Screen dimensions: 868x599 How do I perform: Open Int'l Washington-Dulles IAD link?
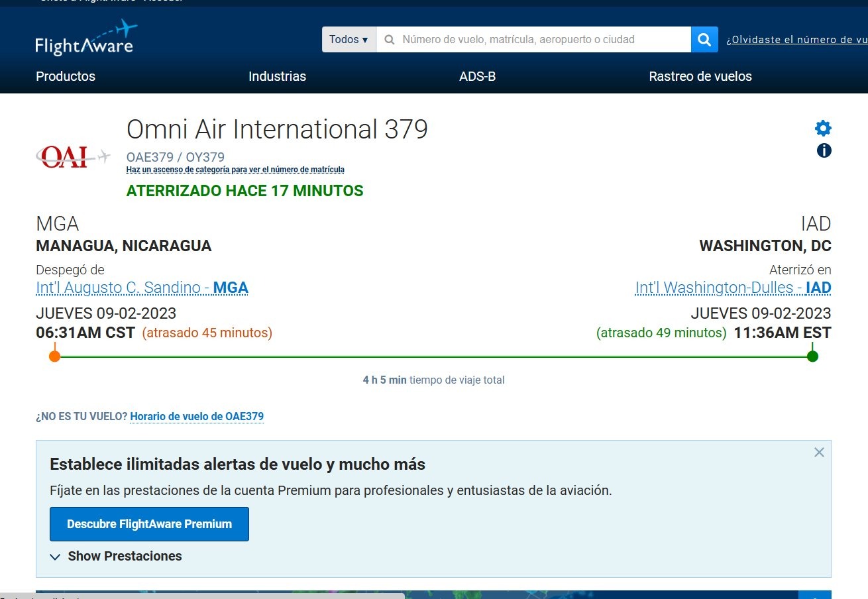(x=733, y=288)
